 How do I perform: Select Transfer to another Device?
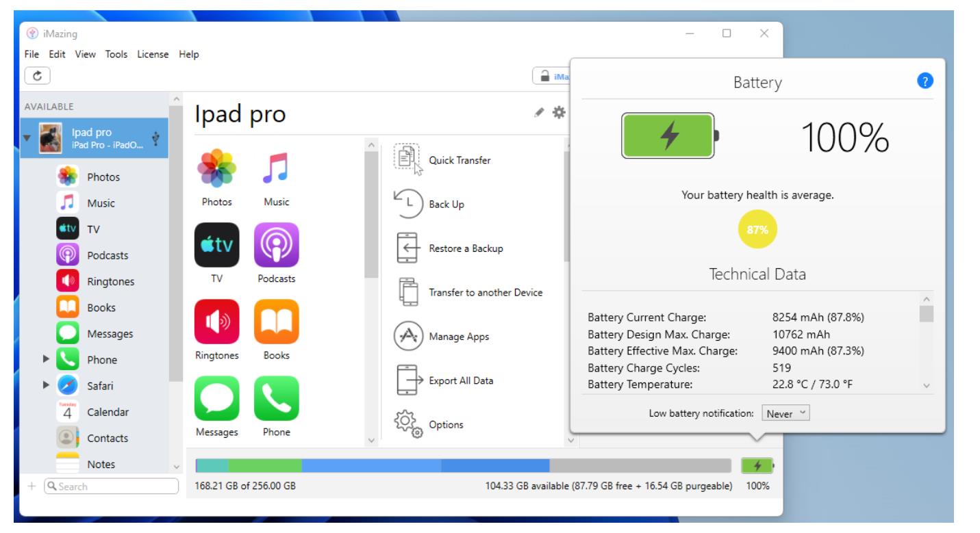pyautogui.click(x=485, y=292)
